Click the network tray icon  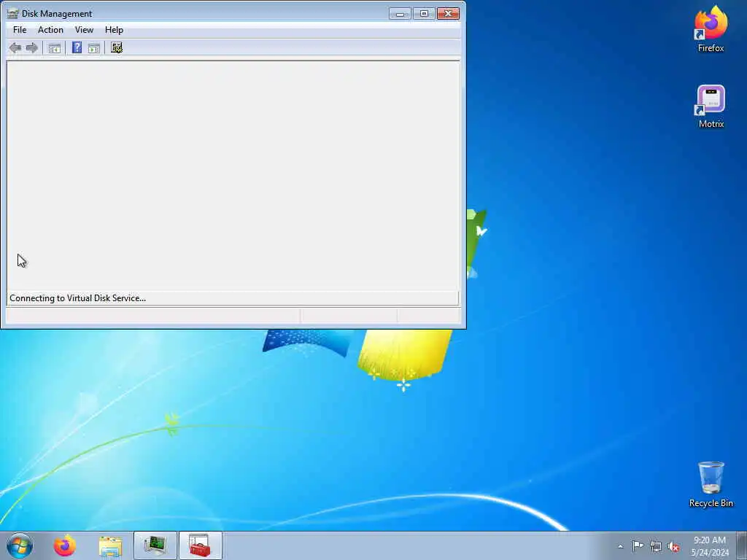coord(656,546)
